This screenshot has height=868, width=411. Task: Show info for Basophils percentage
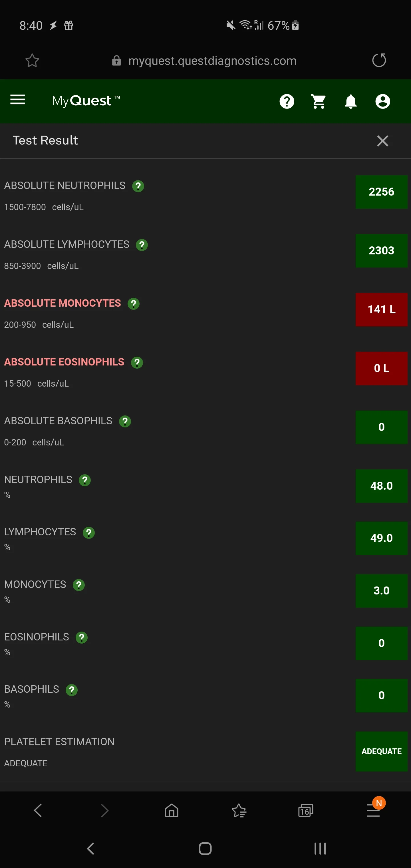(x=71, y=690)
